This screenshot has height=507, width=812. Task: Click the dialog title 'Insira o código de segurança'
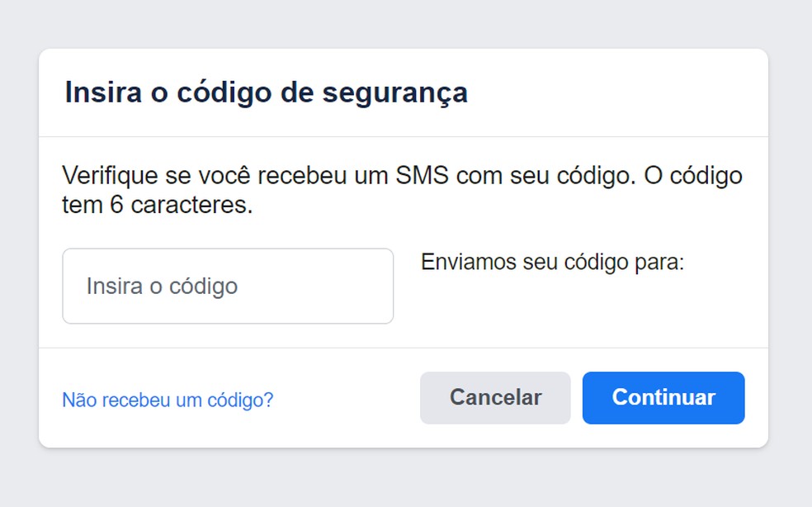coord(266,92)
